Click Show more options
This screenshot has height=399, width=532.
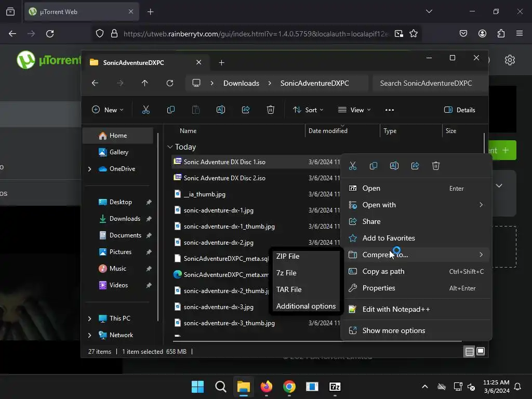click(x=416, y=331)
